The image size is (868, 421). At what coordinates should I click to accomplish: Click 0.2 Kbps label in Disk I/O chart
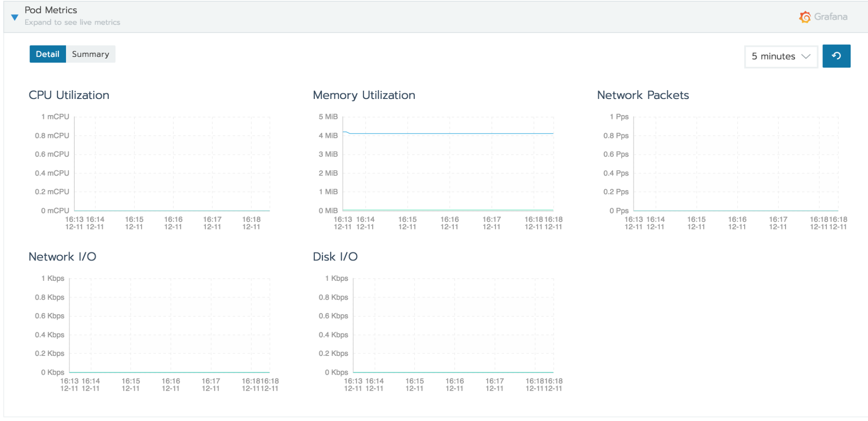click(x=333, y=353)
